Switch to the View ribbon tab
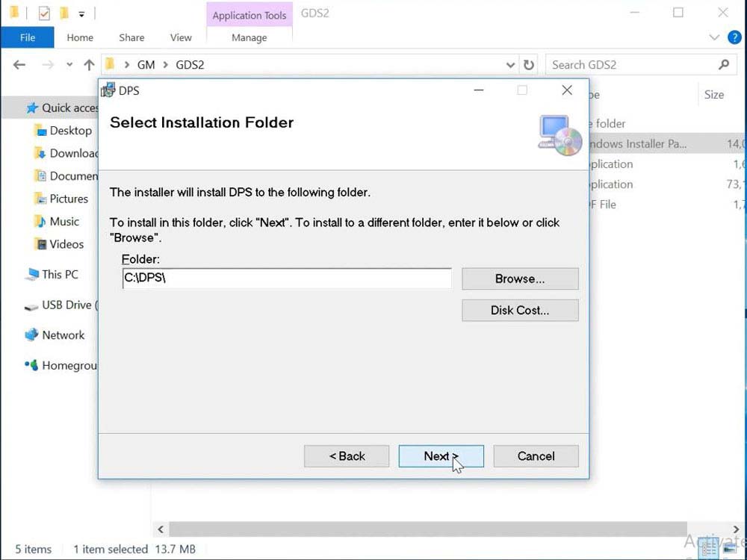This screenshot has height=560, width=747. (181, 37)
